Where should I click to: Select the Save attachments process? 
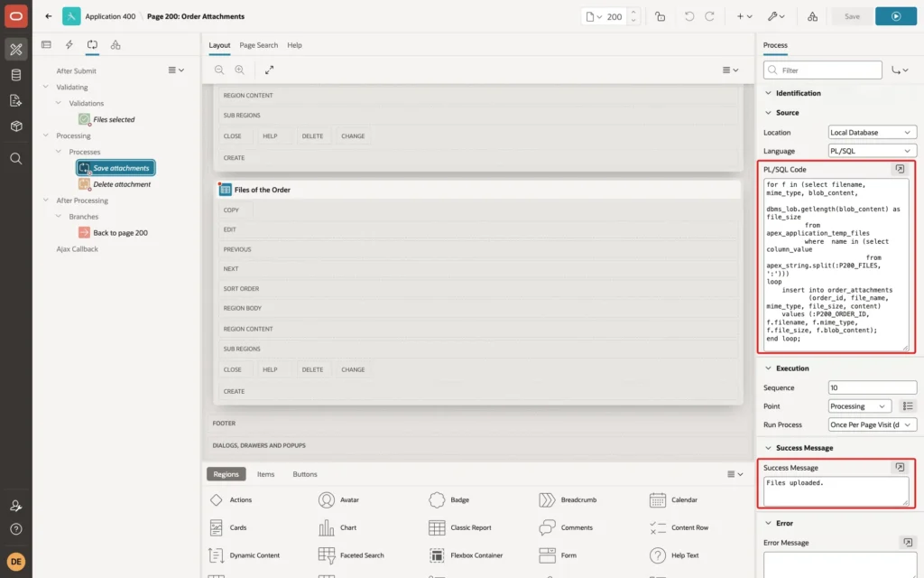click(x=115, y=168)
